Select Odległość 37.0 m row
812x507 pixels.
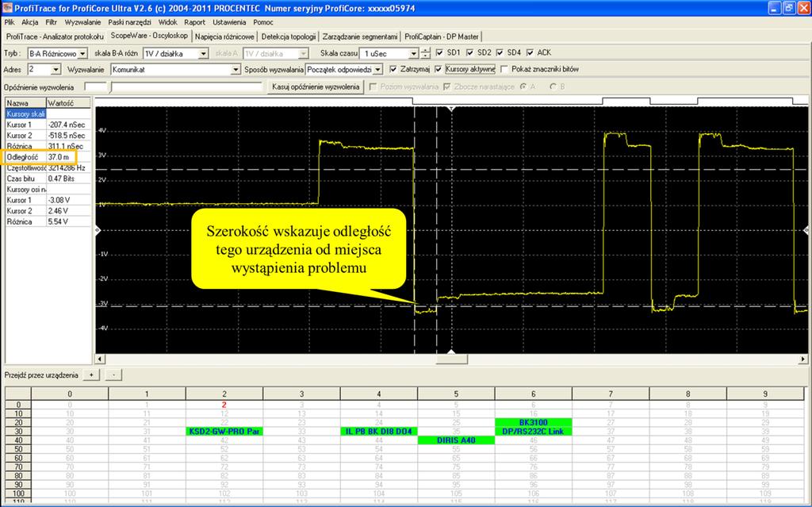click(48, 157)
